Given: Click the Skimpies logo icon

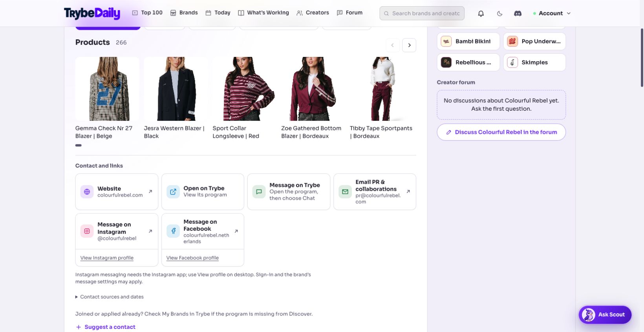Looking at the screenshot, I should [512, 62].
